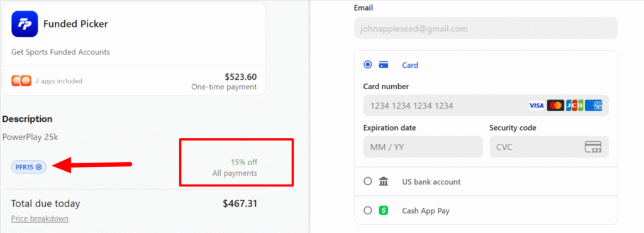Click the CVC card hint icon
The image size is (644, 233).
tap(593, 147)
